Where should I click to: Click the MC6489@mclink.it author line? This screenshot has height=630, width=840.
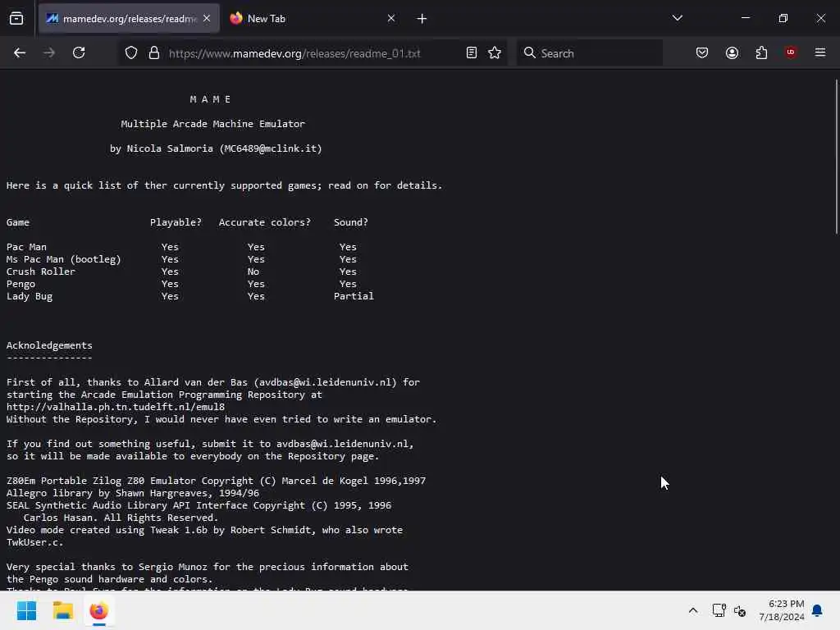(x=216, y=148)
